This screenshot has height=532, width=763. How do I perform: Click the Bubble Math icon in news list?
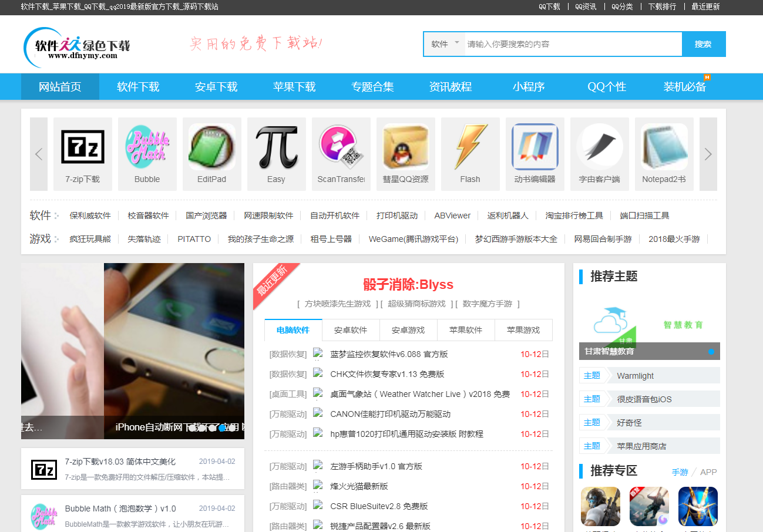(x=44, y=516)
